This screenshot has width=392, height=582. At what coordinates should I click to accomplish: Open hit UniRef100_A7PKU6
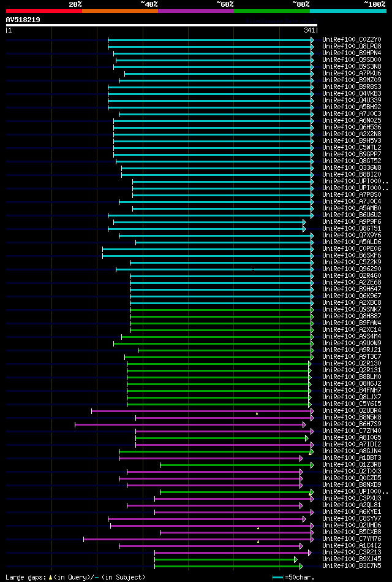pos(352,73)
